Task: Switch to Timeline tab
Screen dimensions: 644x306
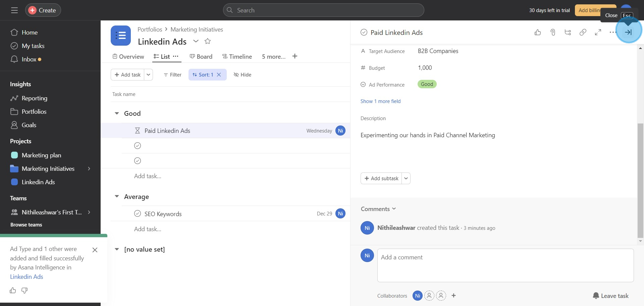Action: point(237,57)
